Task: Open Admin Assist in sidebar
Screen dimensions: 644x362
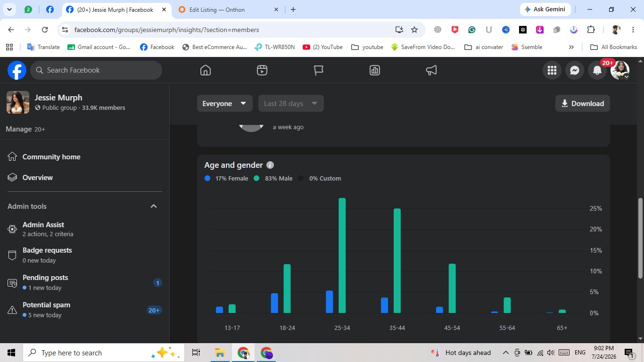Action: click(85, 229)
